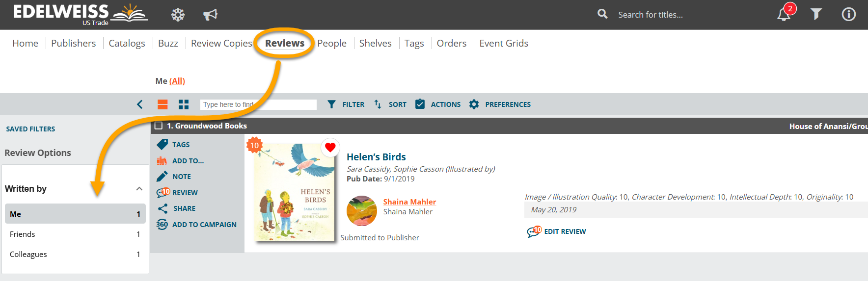
Task: Open the notifications bell icon
Action: 784,15
